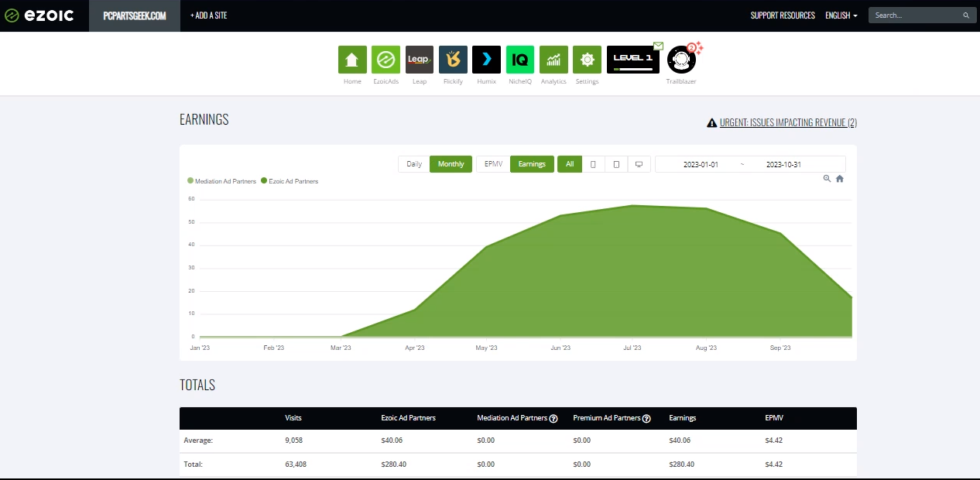
Task: Click the Visits column header
Action: tap(293, 418)
